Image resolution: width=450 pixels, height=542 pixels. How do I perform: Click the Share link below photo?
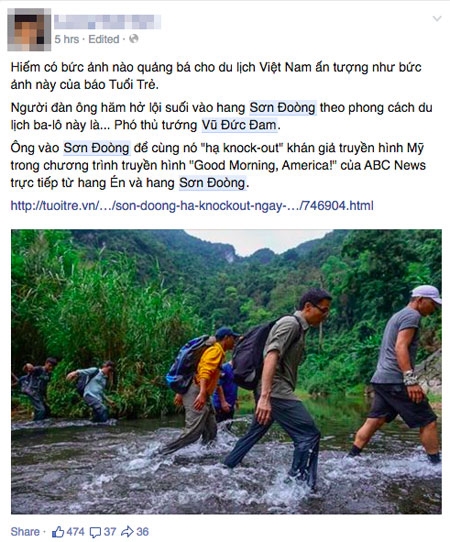pyautogui.click(x=25, y=532)
